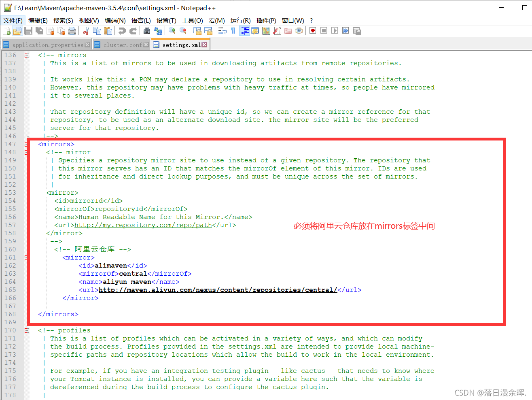The width and height of the screenshot is (532, 400).
Task: Start macro recording with the red record icon
Action: pos(313,31)
